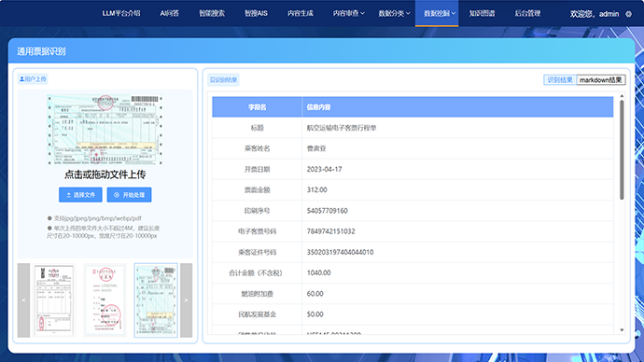
Task: Click the results table vertical scrollbar thumb
Action: [622, 150]
